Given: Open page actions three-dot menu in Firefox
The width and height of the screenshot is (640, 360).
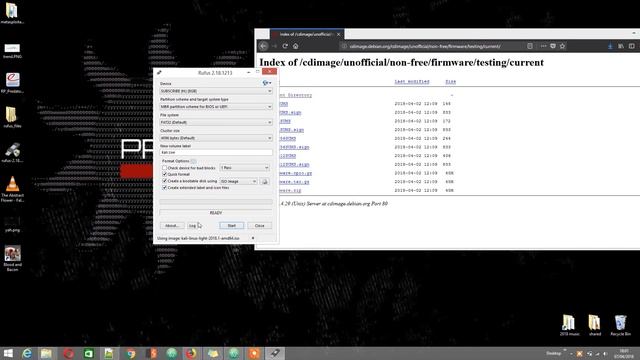Looking at the screenshot, I should click(x=543, y=46).
